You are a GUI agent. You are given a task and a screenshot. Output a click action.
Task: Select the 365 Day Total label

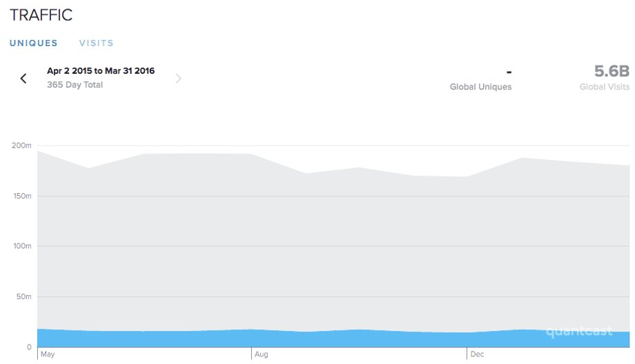pyautogui.click(x=75, y=85)
